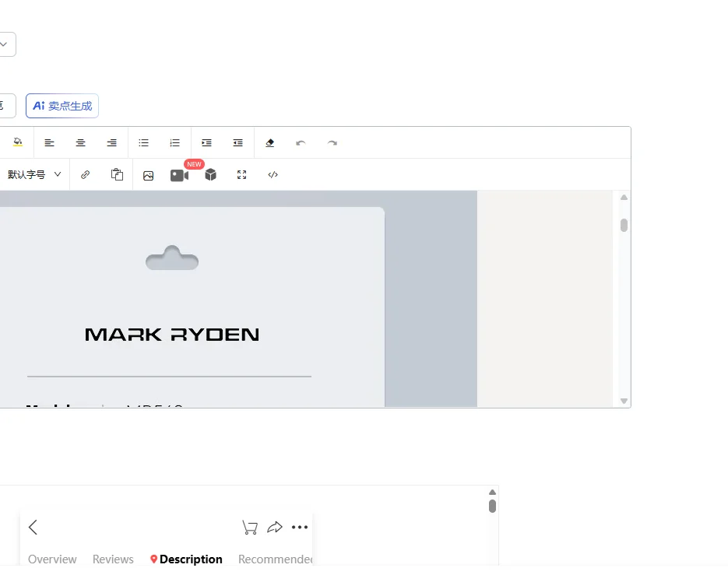Open the 默认字号 font size dropdown
728x575 pixels.
[34, 174]
